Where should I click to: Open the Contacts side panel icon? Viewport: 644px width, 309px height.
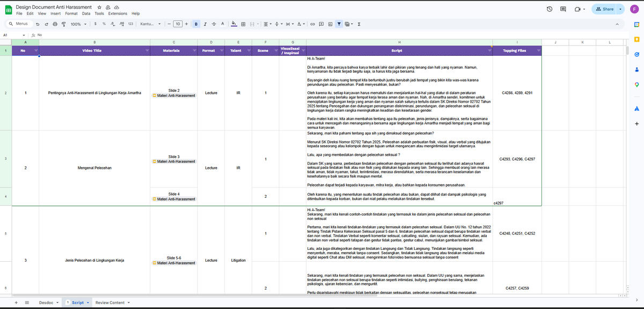[x=636, y=69]
